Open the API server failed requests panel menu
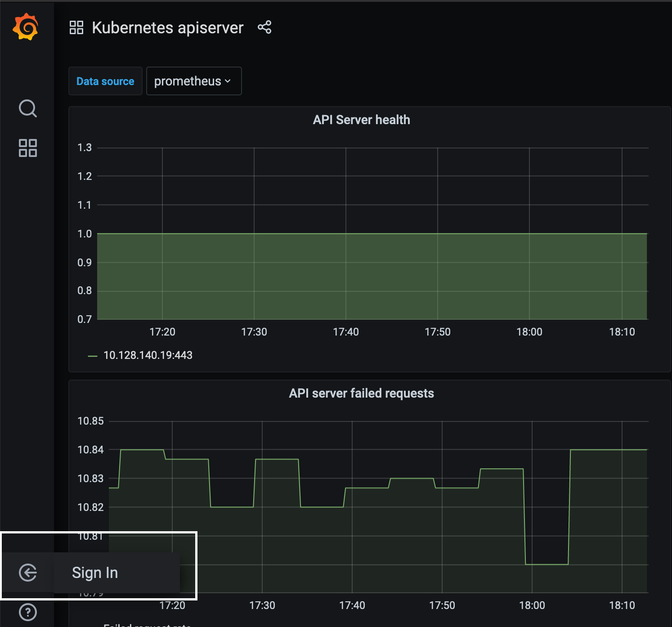 362,393
